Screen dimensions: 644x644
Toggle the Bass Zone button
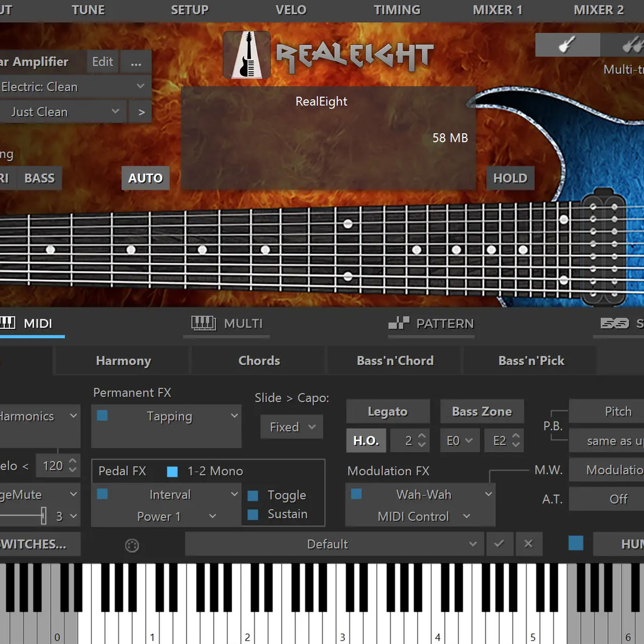(x=482, y=411)
